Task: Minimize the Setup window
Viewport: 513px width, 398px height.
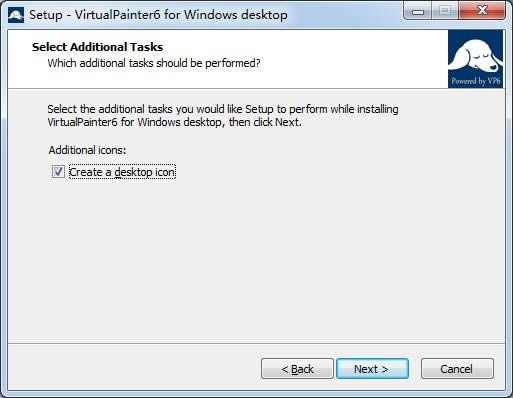Action: (418, 11)
